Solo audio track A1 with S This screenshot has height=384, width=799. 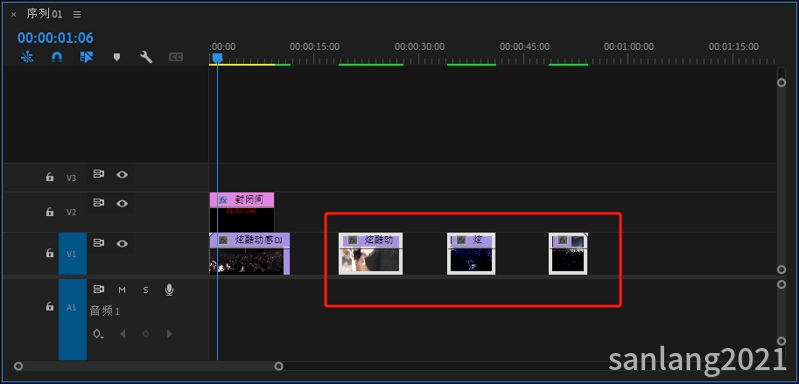click(x=146, y=290)
